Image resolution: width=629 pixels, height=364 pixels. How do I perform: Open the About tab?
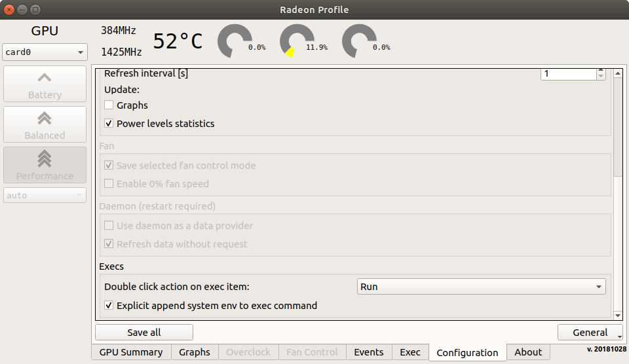pyautogui.click(x=528, y=352)
